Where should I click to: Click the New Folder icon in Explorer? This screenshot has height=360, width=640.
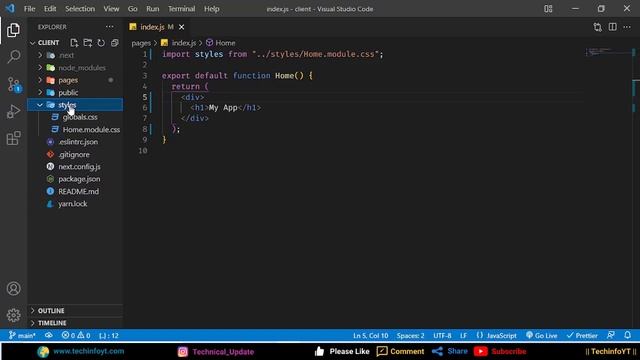click(87, 42)
